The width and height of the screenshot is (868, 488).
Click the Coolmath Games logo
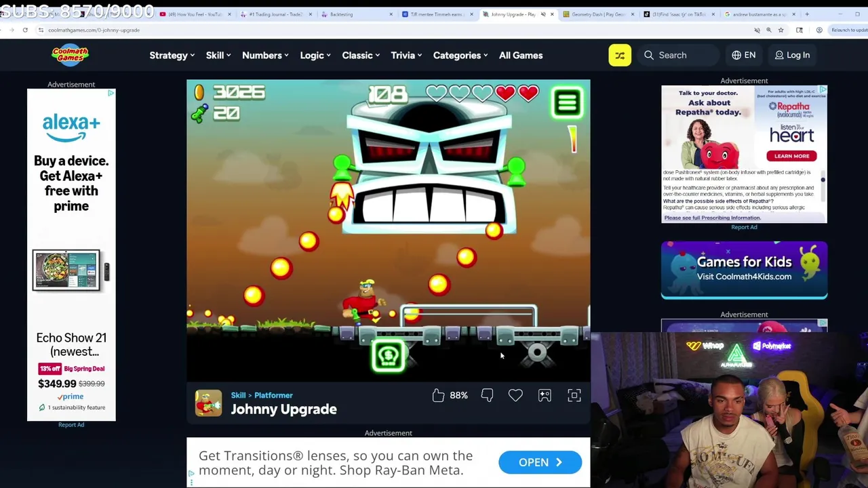(70, 55)
